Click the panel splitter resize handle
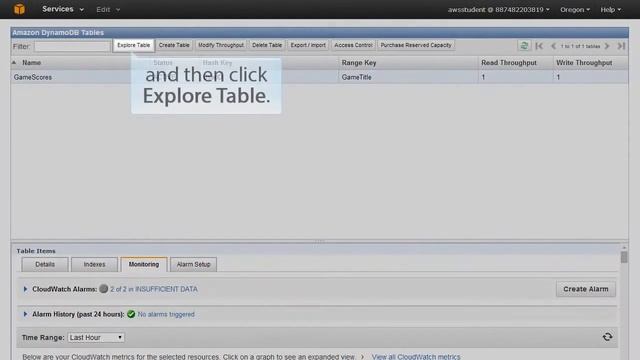Screen dimensions: 640x360 pos(320,241)
